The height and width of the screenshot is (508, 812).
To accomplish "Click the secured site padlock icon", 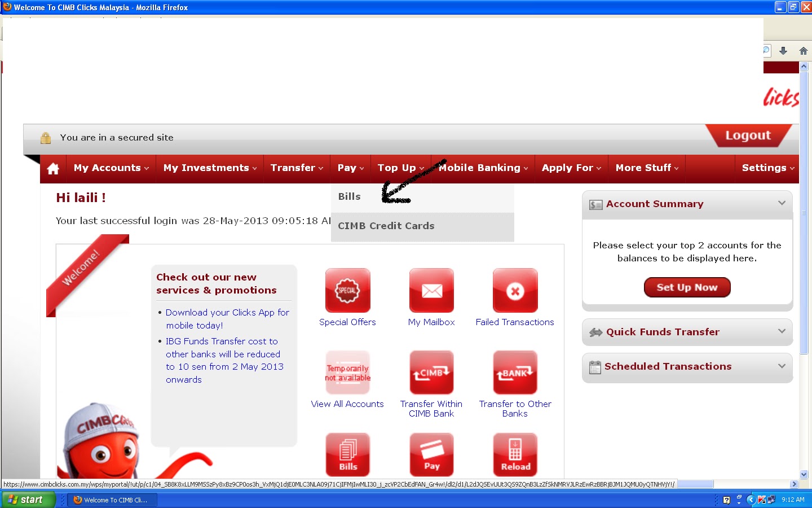I will (x=46, y=138).
